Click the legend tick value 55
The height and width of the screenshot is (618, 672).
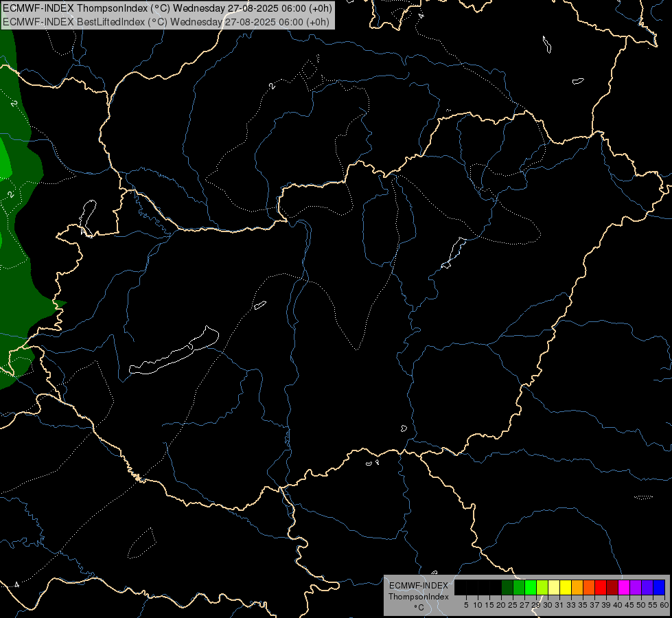pyautogui.click(x=652, y=605)
